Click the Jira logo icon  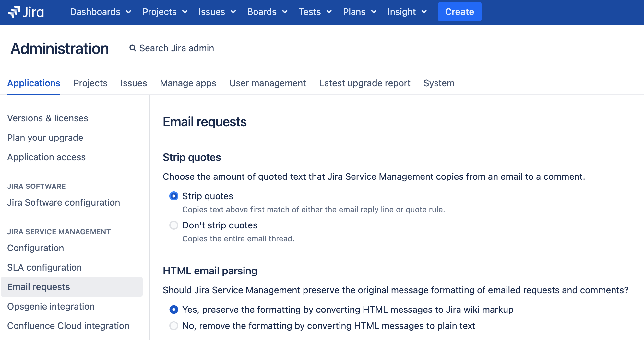click(x=26, y=12)
